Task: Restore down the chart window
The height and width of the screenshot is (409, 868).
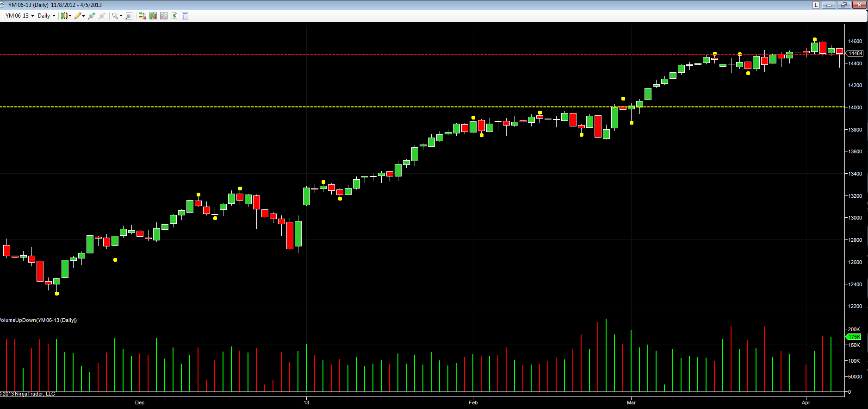Action: [x=844, y=5]
